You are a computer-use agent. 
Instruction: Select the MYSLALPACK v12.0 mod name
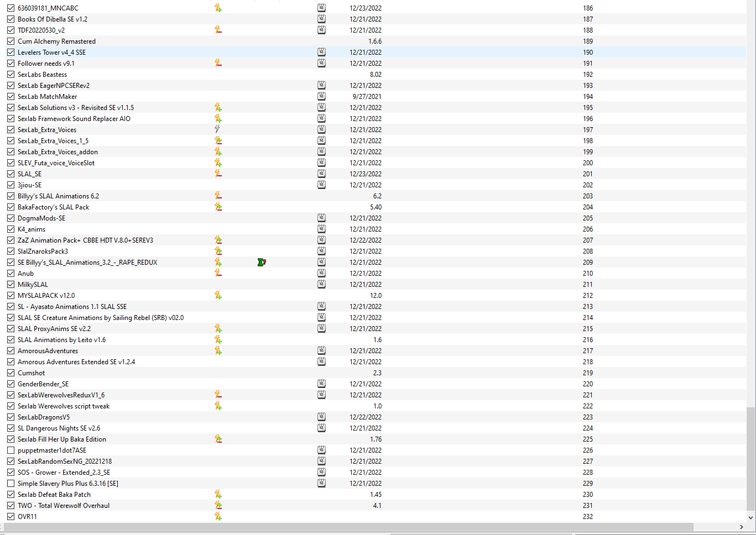(x=46, y=296)
